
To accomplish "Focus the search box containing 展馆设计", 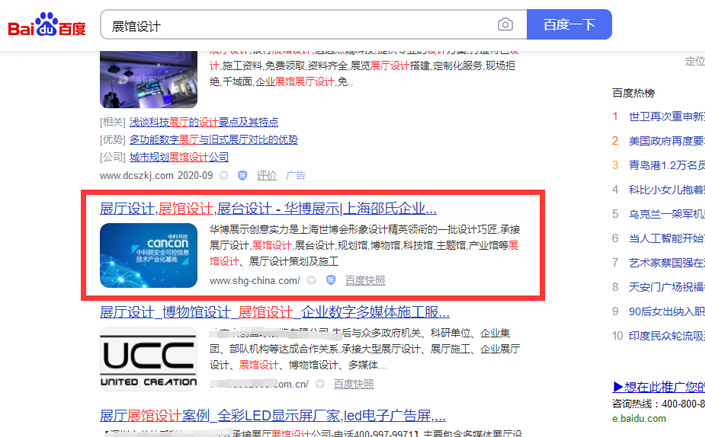I will click(299, 25).
